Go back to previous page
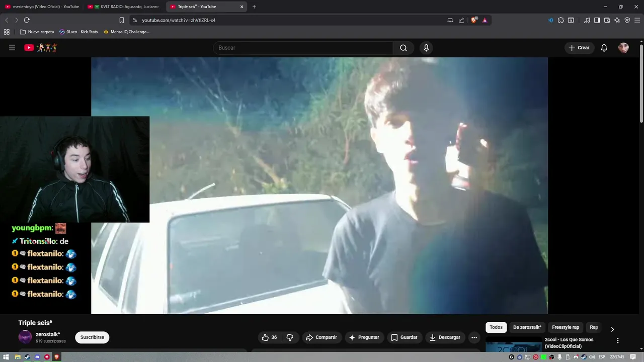This screenshot has width=644, height=362. pyautogui.click(x=7, y=20)
